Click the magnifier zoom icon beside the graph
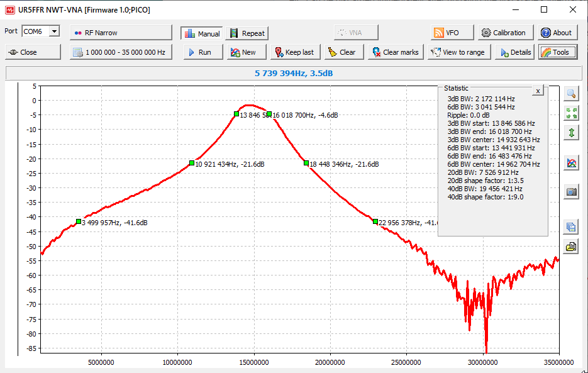 click(x=571, y=94)
